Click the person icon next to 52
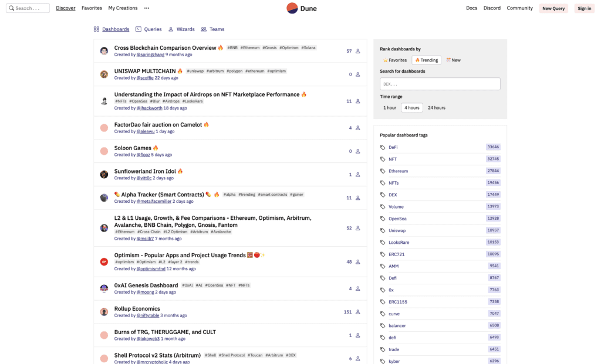The image size is (601, 364). tap(357, 228)
